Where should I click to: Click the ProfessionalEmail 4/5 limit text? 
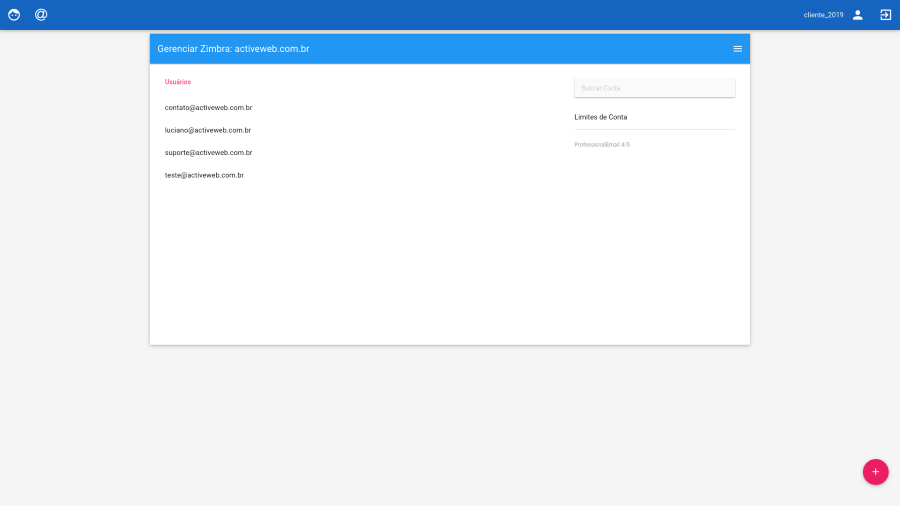tap(602, 145)
